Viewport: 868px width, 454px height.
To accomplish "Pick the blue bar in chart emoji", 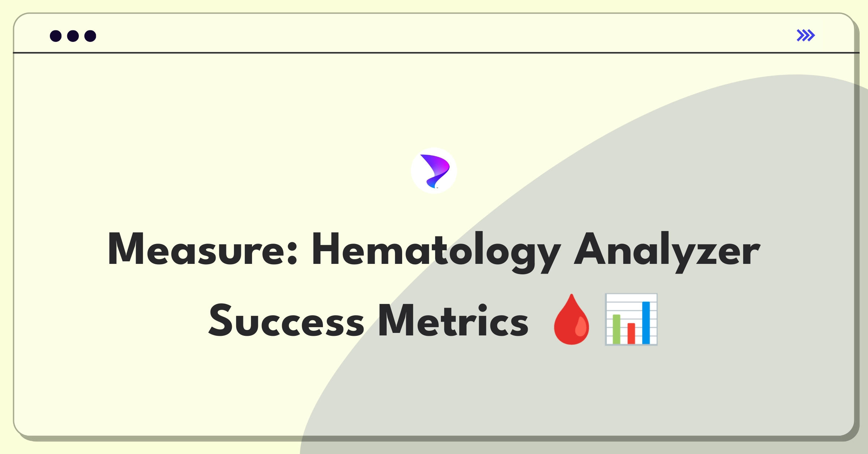I will pos(646,323).
